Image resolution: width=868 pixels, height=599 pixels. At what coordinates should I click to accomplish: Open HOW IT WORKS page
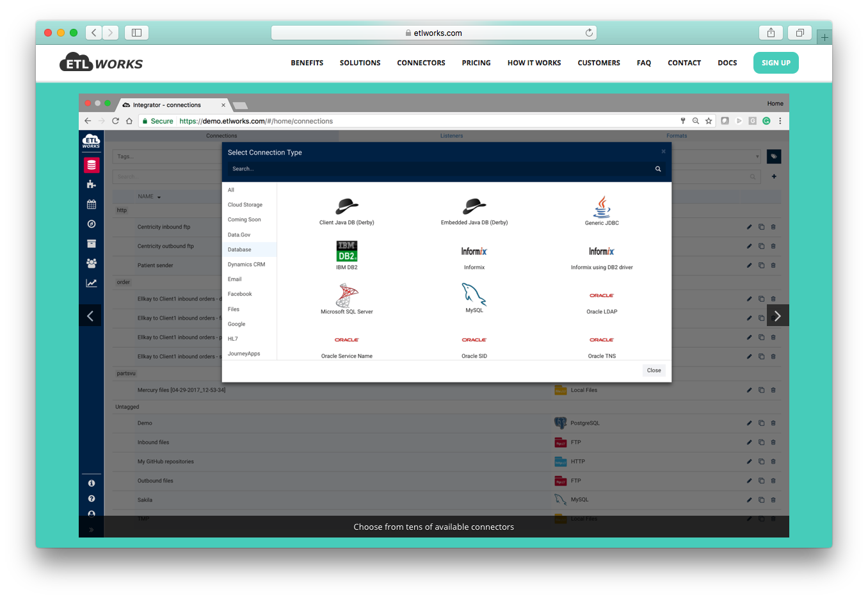[534, 63]
